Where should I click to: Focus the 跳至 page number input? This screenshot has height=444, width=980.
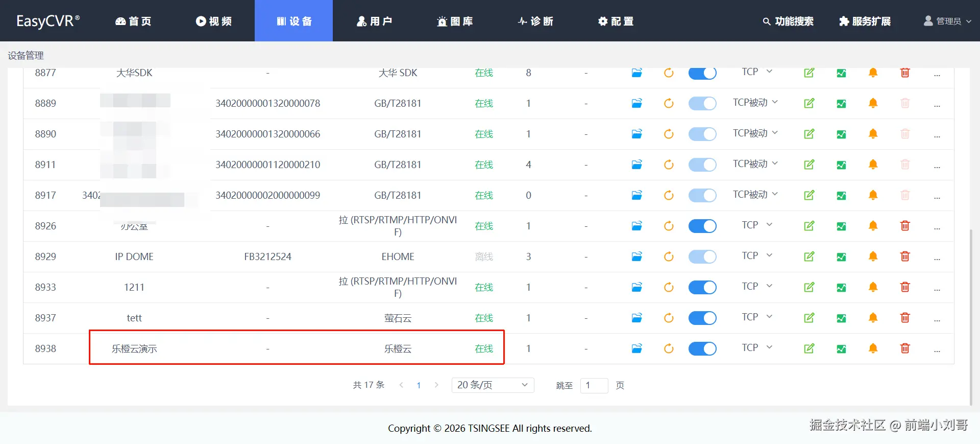[594, 385]
